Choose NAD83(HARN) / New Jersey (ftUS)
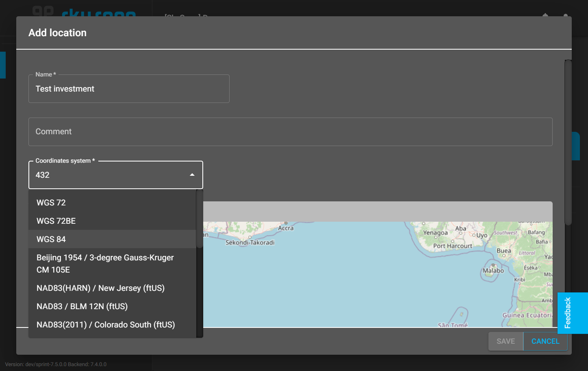588x371 pixels. click(x=113, y=288)
